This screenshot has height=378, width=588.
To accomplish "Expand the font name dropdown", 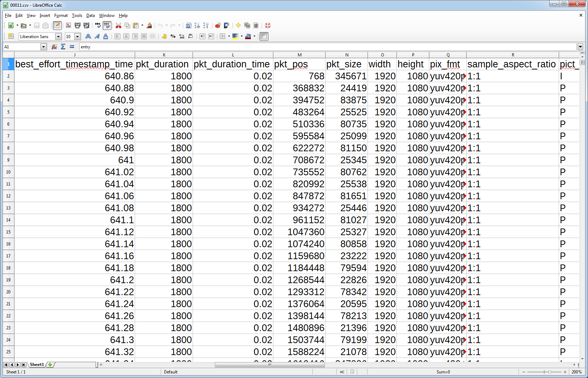I will tap(58, 37).
